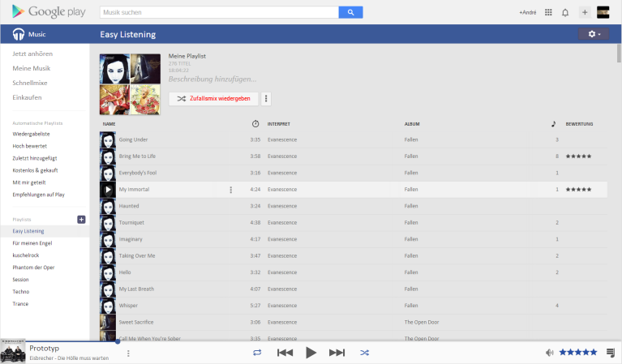Sort the list by INTERPRET column
This screenshot has width=622, height=364.
click(x=279, y=124)
